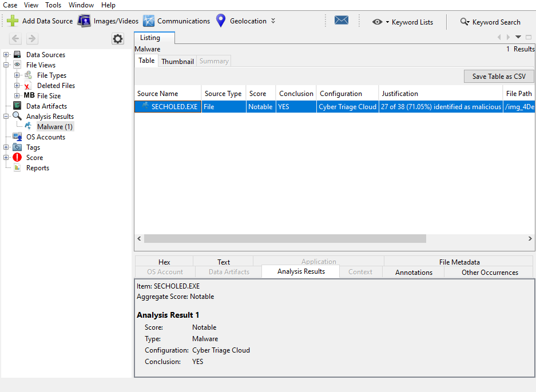Click the Save Table as CSV button
Viewport: 536px width, 392px height.
click(x=498, y=76)
